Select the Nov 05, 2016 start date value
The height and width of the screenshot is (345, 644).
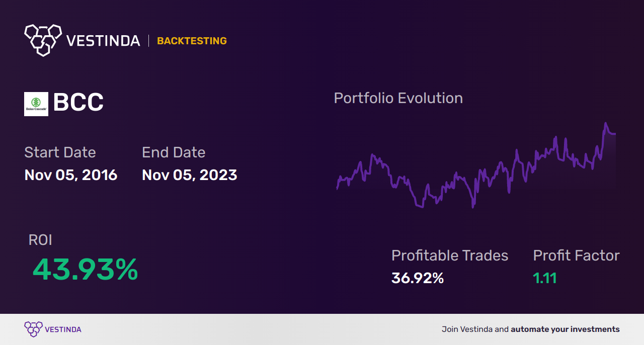click(71, 175)
